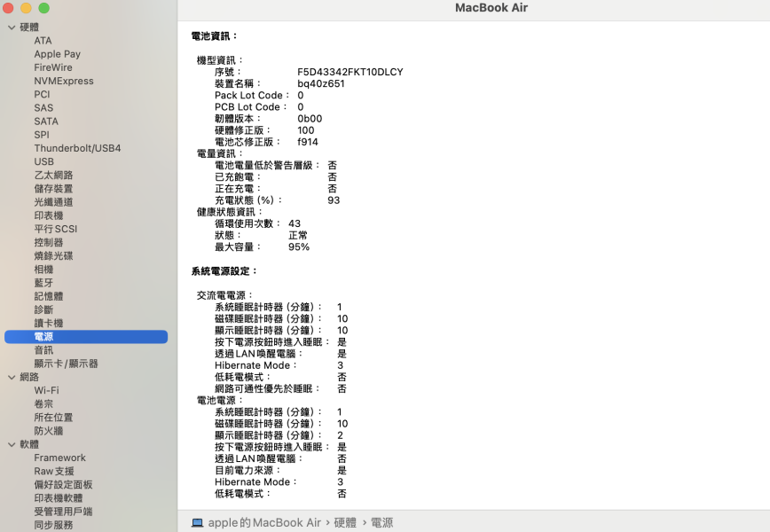Select 讀卡機 in the sidebar
Image resolution: width=770 pixels, height=532 pixels.
[x=49, y=324]
